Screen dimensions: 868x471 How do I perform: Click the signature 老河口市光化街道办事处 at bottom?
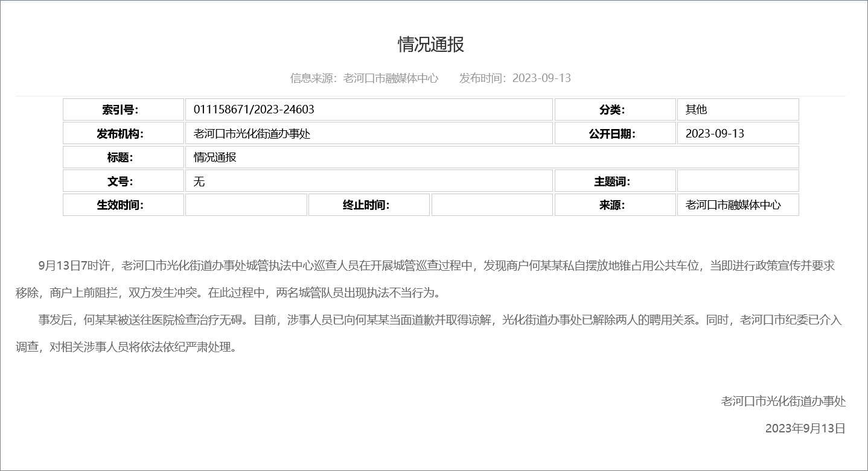click(783, 401)
